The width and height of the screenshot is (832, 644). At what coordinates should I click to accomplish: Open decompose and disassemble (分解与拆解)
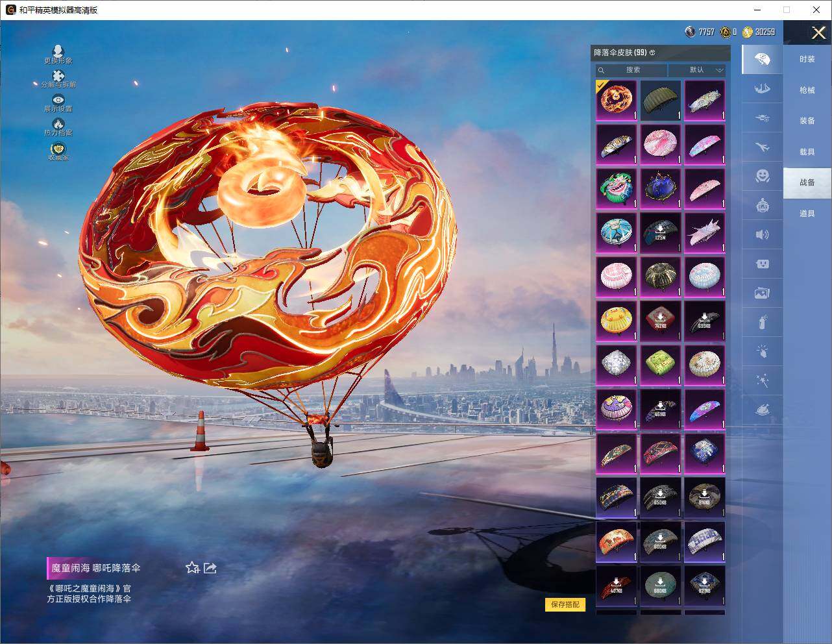pyautogui.click(x=58, y=79)
